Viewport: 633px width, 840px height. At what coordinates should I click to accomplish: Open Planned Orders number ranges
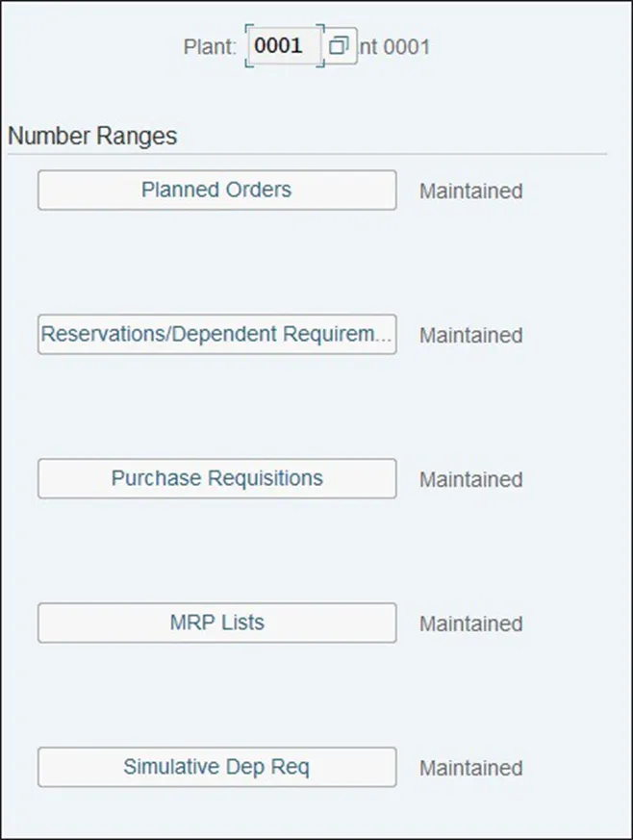tap(216, 191)
